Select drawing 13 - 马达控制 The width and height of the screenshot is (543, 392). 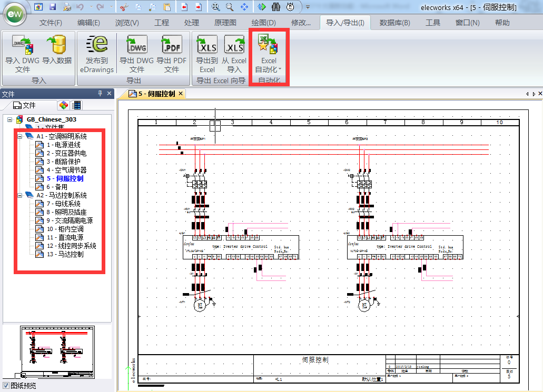65,254
